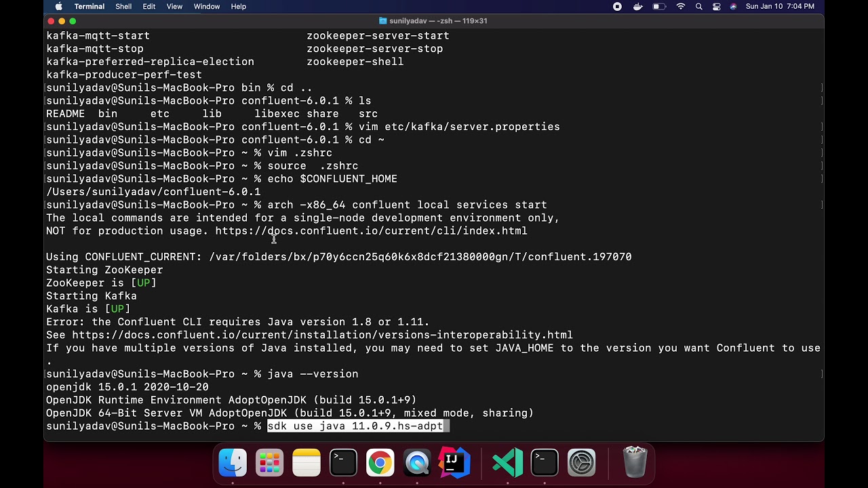Click the folder icon in window title

point(383,21)
